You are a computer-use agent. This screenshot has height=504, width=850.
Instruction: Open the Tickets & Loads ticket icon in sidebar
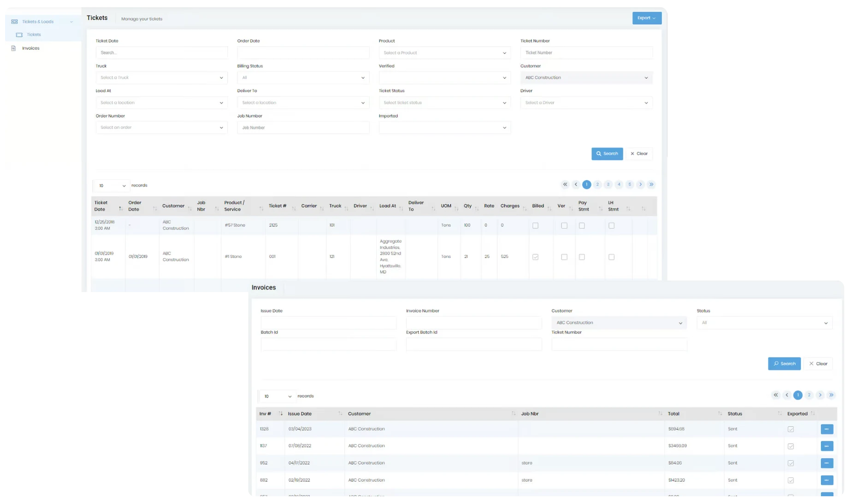click(13, 21)
